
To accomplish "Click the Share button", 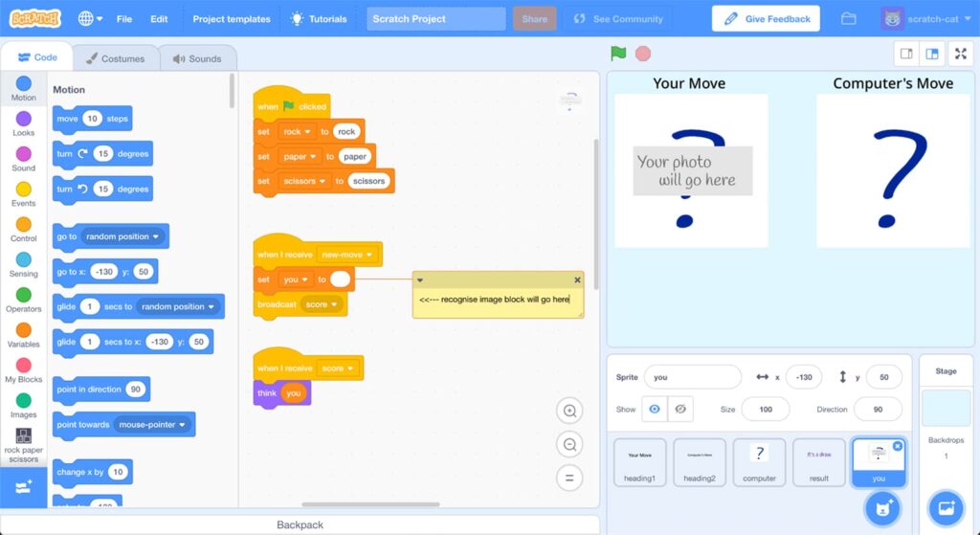I will coord(534,19).
